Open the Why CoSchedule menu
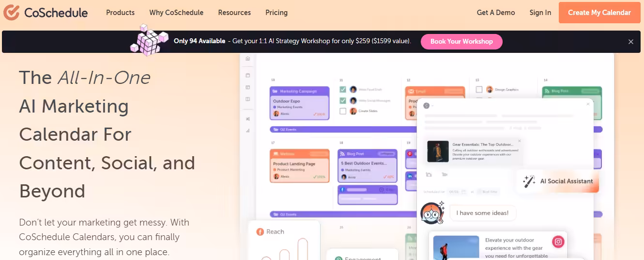This screenshot has width=644, height=260. pos(176,13)
